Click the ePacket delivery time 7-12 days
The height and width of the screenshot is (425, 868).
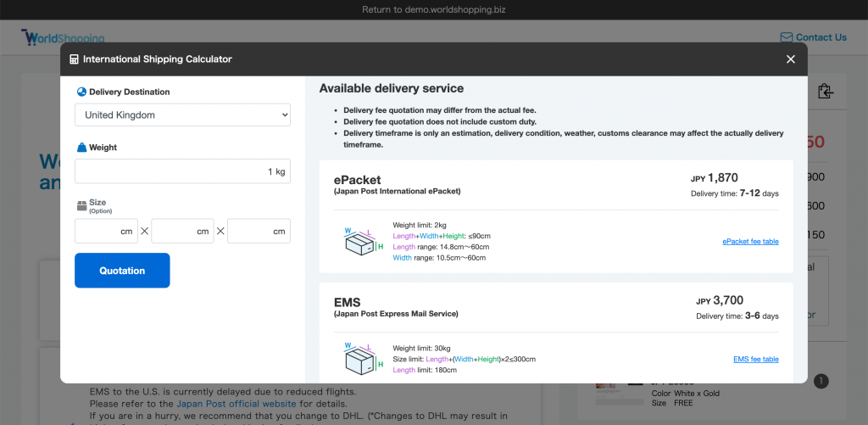(735, 193)
